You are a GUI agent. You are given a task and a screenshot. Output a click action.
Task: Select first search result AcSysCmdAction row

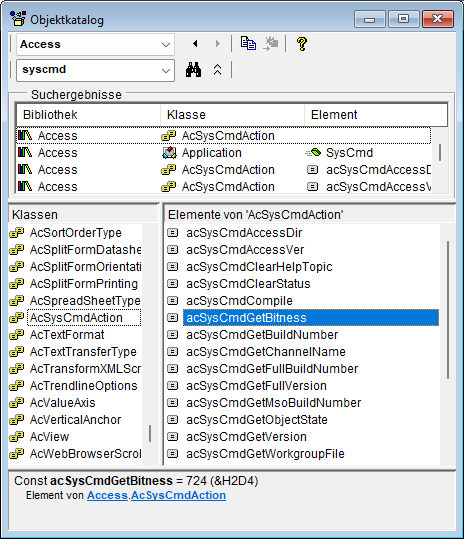click(223, 136)
